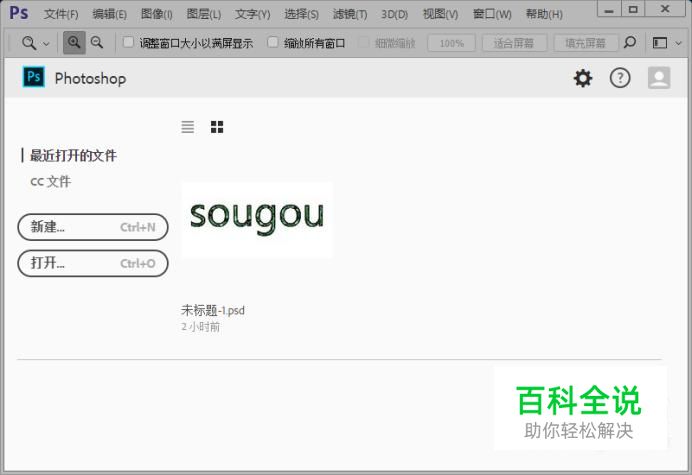This screenshot has width=692, height=475.
Task: Close the Photoshop window
Action: coord(665,9)
